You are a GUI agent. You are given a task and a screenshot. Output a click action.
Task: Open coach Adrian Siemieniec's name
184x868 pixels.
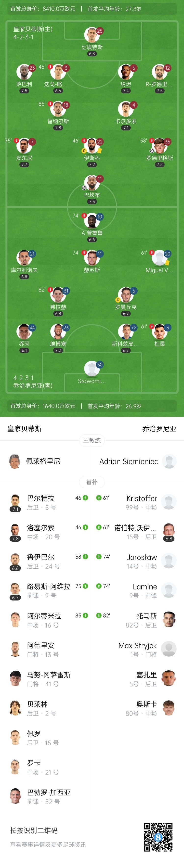128,461
